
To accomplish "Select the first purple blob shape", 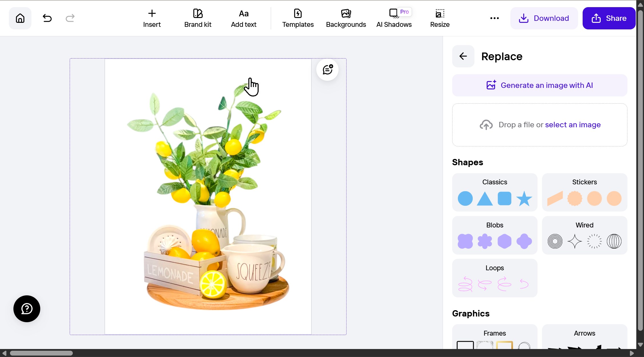I will click(x=465, y=241).
